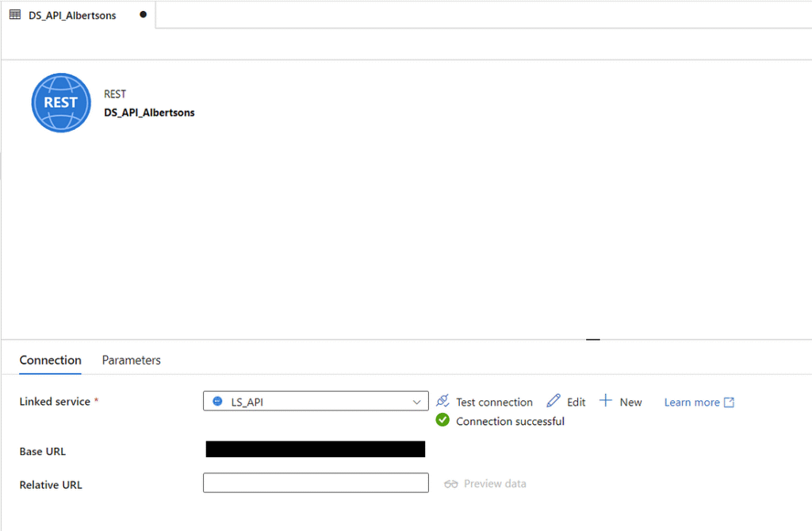Click the Test connection plug icon
The height and width of the screenshot is (531, 812).
tap(442, 400)
